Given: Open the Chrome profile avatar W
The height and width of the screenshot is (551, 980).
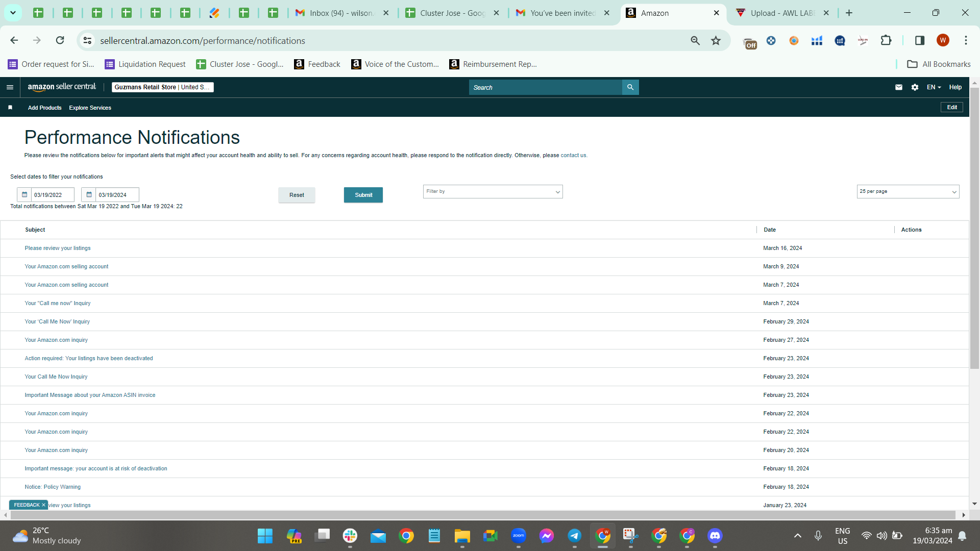Looking at the screenshot, I should coord(943,40).
